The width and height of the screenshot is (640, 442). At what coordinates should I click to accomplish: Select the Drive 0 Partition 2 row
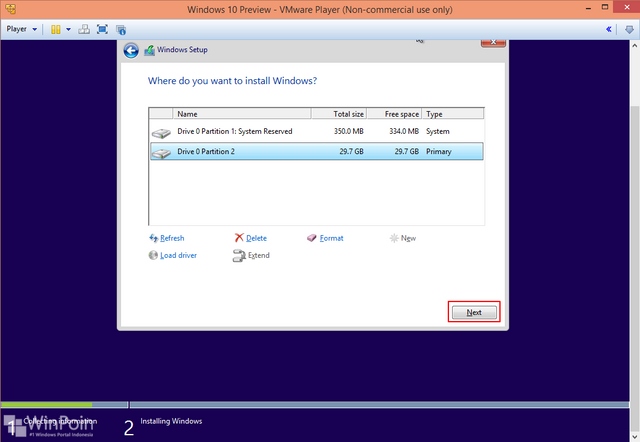pyautogui.click(x=316, y=151)
